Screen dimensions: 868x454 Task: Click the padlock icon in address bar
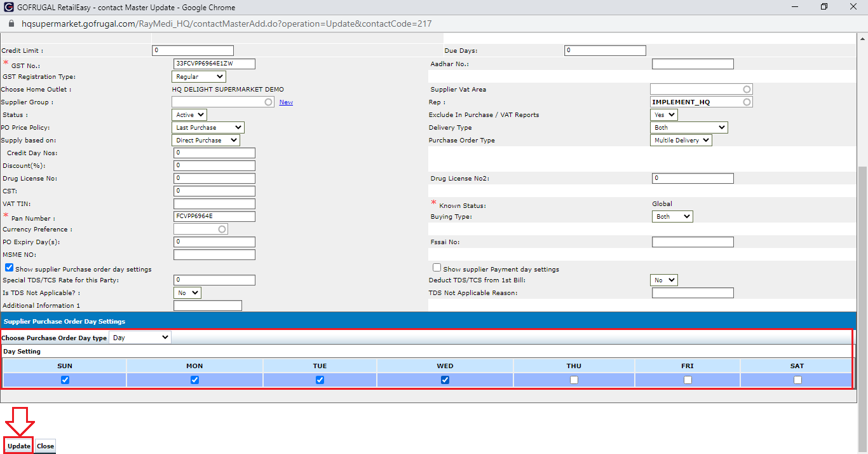[11, 24]
